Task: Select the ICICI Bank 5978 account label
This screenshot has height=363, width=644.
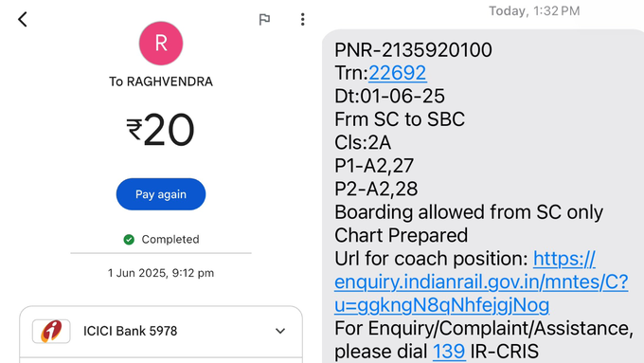Action: (130, 331)
